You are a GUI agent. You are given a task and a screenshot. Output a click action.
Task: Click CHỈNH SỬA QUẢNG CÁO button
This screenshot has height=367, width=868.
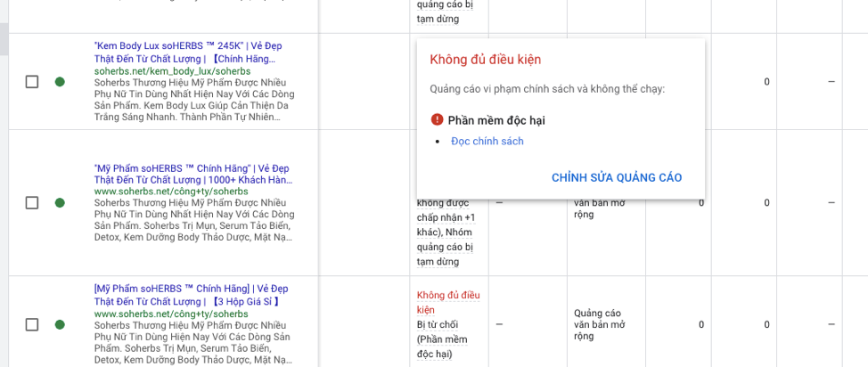coord(617,177)
